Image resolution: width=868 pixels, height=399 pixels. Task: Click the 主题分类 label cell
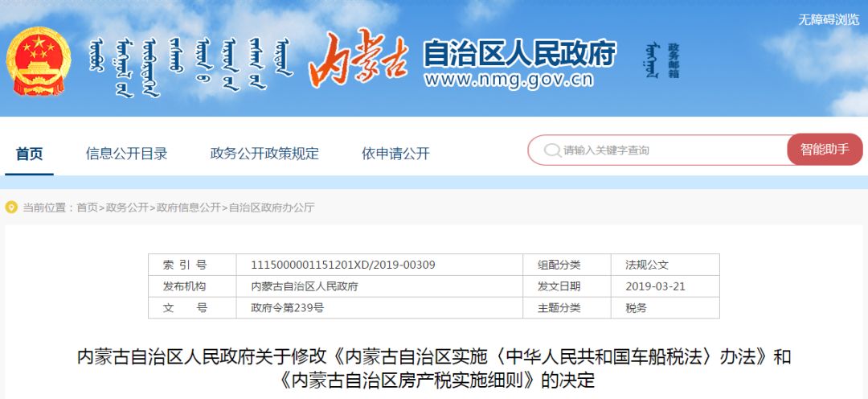click(x=567, y=307)
